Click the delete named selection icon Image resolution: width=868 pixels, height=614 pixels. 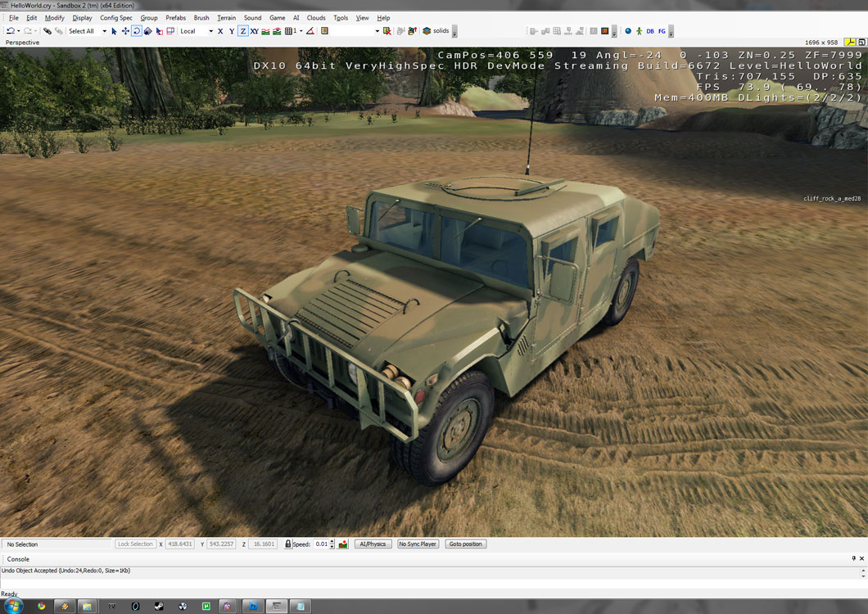(387, 31)
